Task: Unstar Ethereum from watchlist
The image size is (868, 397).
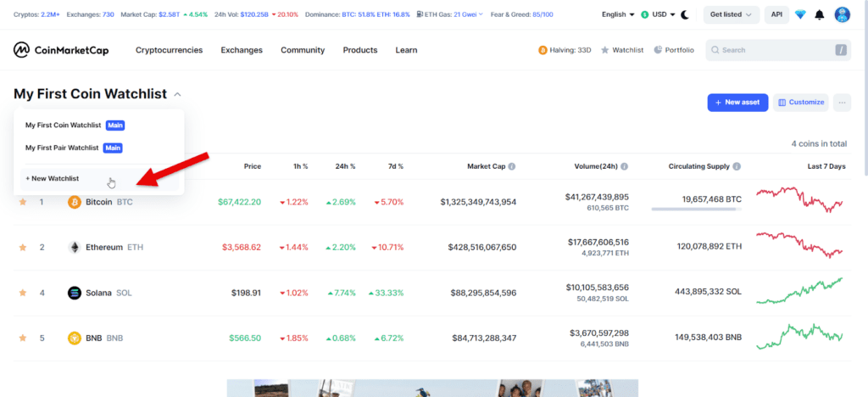Action: [x=23, y=248]
